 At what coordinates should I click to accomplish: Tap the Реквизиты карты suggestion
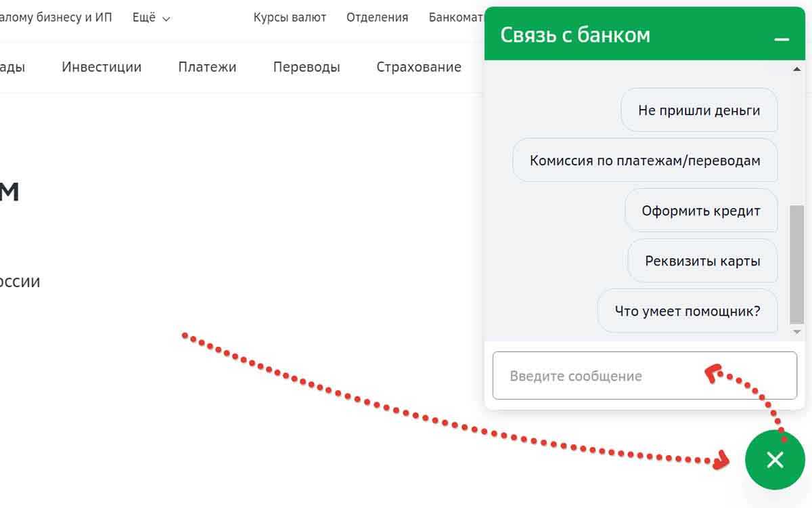point(702,261)
